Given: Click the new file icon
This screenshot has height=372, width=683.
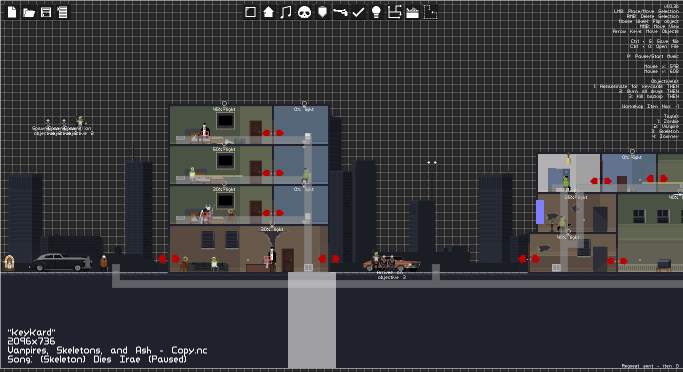Looking at the screenshot, I should (x=12, y=12).
